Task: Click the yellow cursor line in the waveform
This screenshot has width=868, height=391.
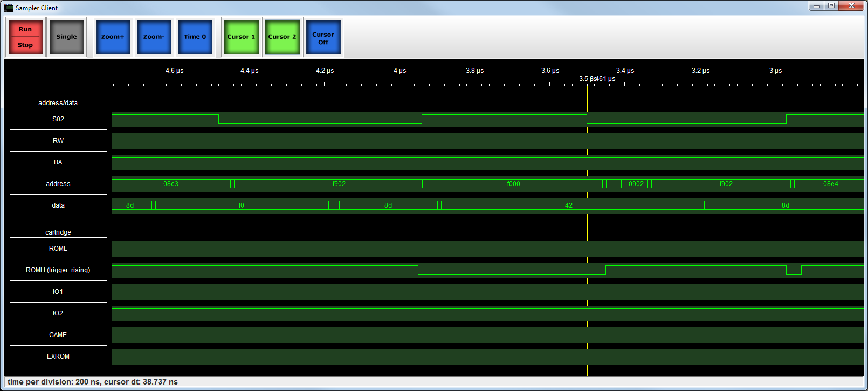Action: (x=602, y=227)
